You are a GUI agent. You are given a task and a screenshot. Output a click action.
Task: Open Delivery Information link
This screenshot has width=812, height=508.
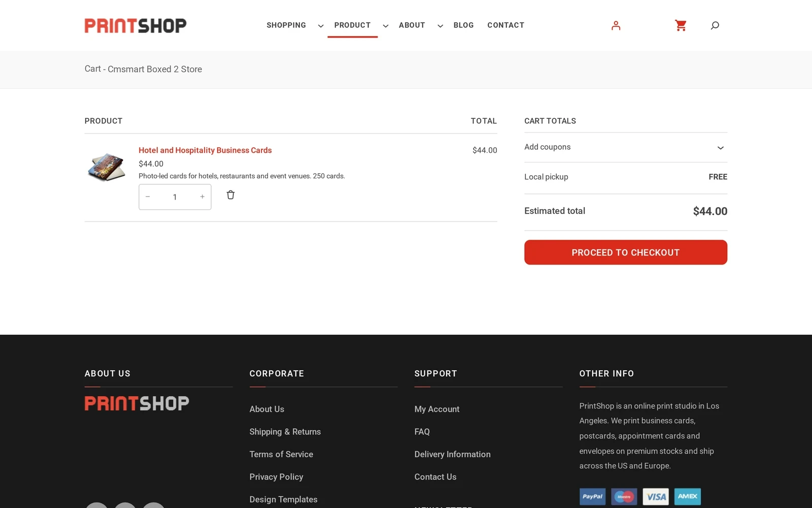452,455
